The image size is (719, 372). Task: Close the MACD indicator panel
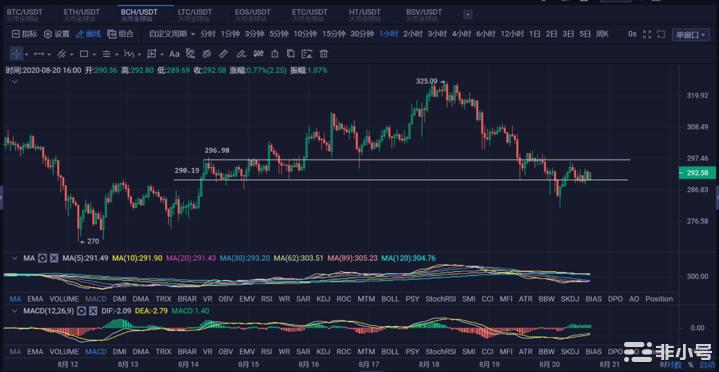pos(93,311)
